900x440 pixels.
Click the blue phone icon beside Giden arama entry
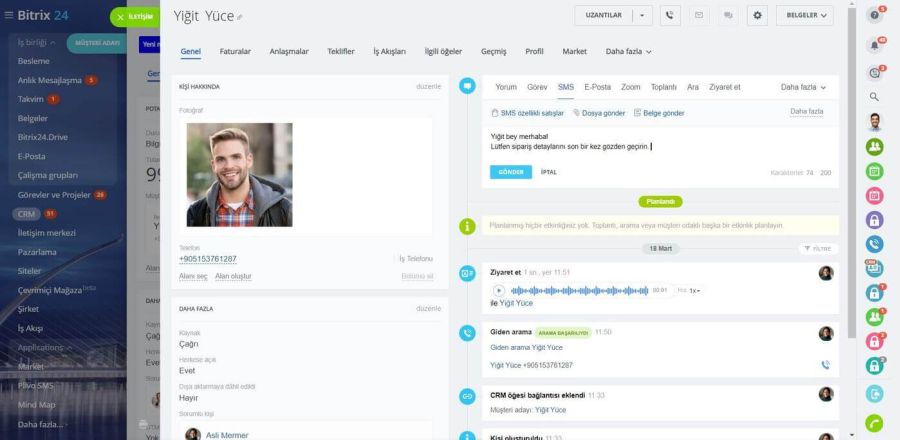[467, 333]
